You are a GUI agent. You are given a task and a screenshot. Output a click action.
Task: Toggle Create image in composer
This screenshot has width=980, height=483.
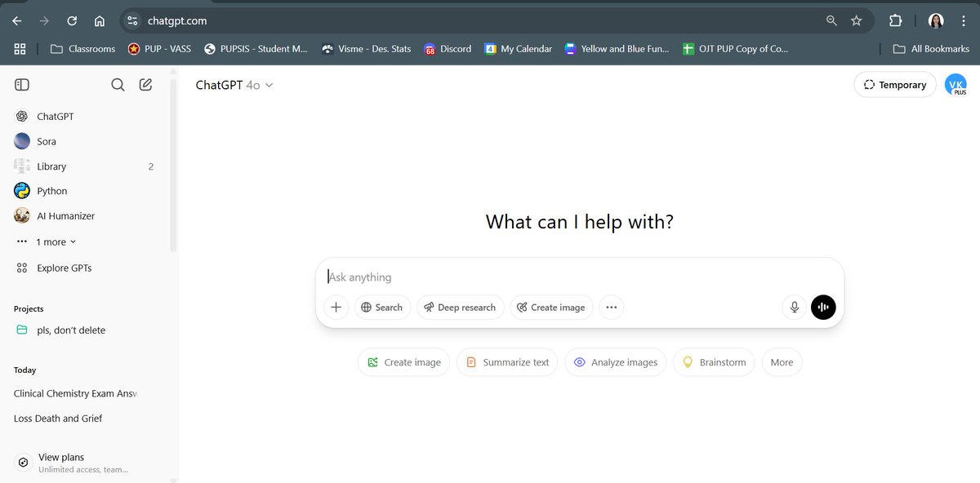click(552, 308)
